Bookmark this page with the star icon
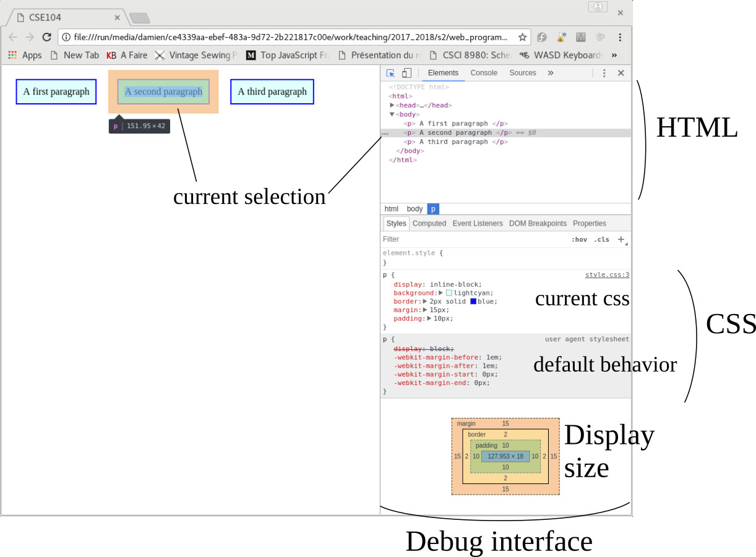Viewport: 756px width, 557px height. (523, 37)
